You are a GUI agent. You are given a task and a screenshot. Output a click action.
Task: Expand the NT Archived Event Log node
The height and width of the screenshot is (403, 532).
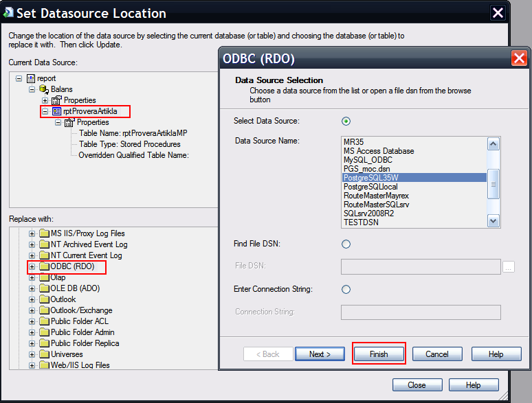pyautogui.click(x=32, y=244)
